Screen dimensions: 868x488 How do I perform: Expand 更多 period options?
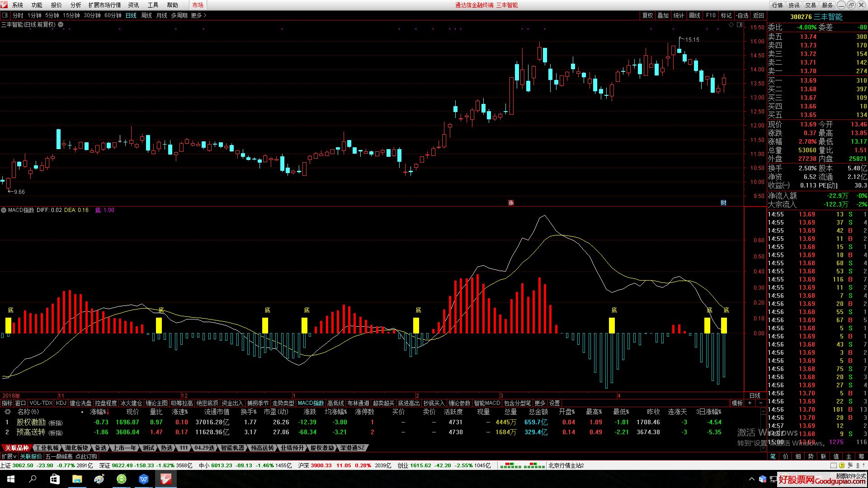pyautogui.click(x=198, y=15)
